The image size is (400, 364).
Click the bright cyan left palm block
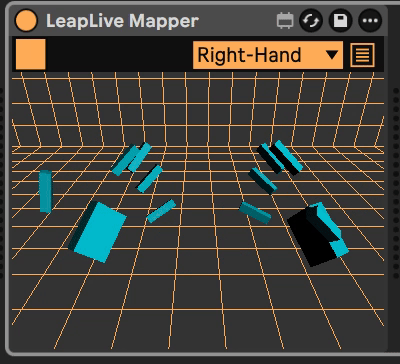pos(98,231)
